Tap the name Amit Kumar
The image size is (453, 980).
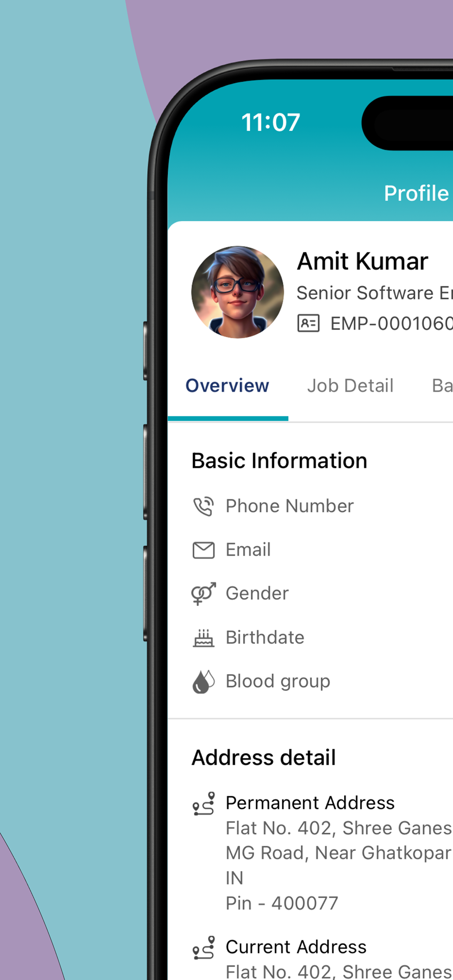[363, 262]
